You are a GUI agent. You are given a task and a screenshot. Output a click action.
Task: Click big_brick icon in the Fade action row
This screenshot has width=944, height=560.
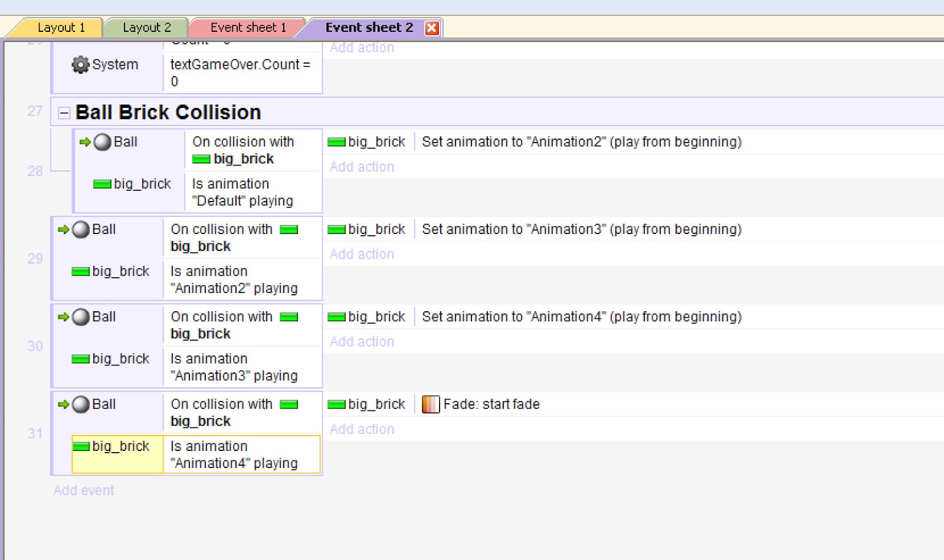pos(336,404)
